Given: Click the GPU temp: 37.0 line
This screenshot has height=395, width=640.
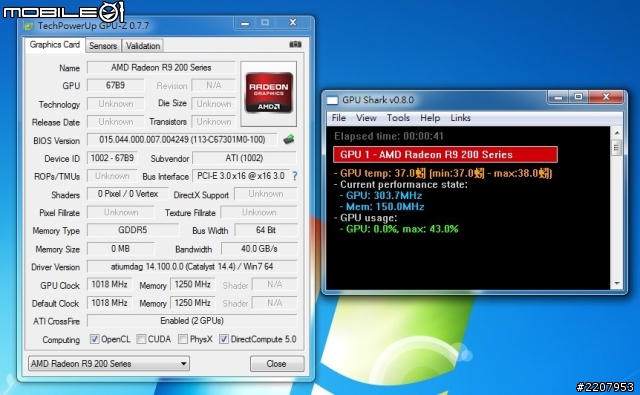Looking at the screenshot, I should pyautogui.click(x=443, y=173).
